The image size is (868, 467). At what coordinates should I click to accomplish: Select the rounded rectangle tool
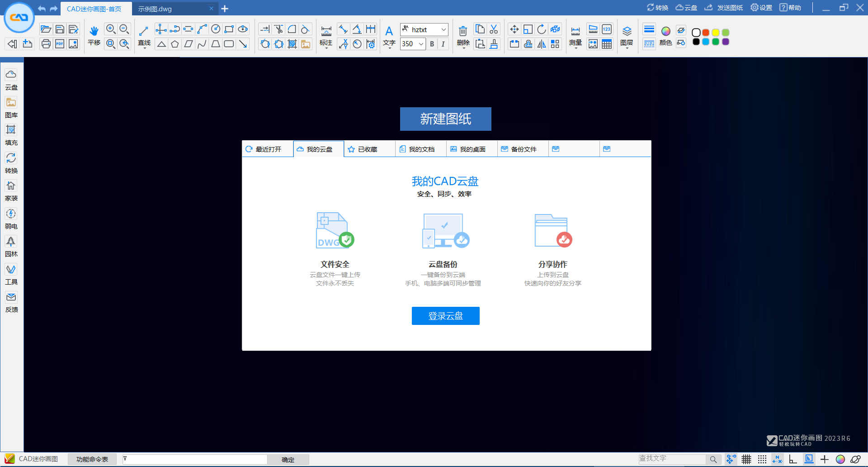(x=229, y=44)
